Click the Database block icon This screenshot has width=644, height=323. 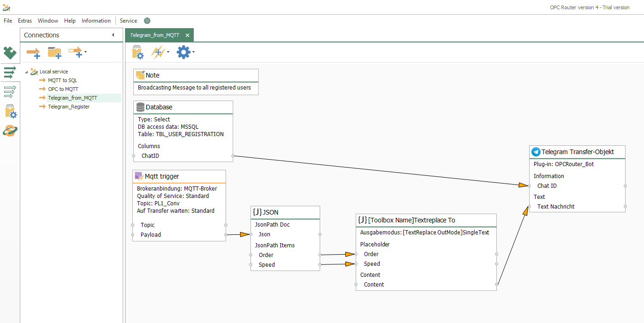tap(140, 107)
